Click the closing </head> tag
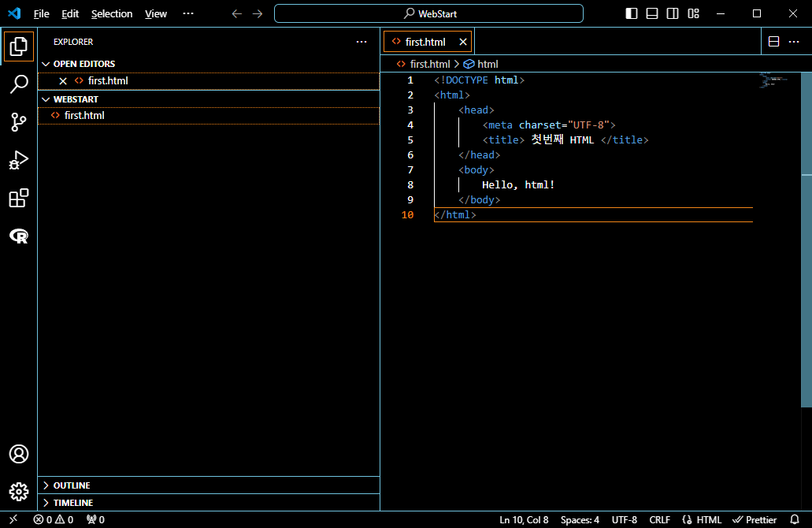 click(480, 155)
